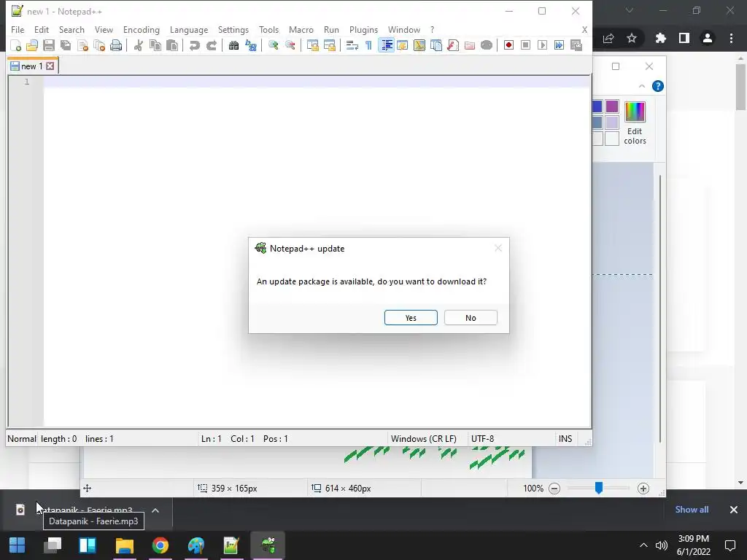Open the Function List toolbar icon
747x560 pixels.
pyautogui.click(x=453, y=45)
